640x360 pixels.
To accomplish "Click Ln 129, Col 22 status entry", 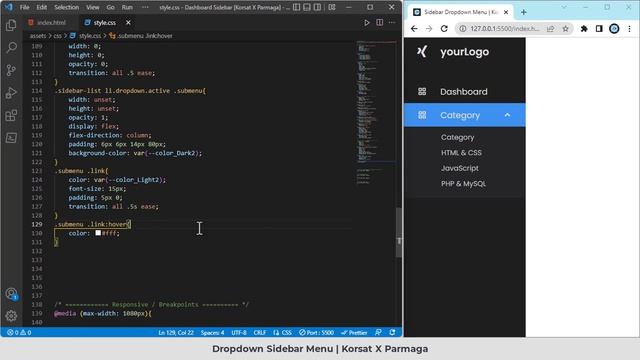I will (x=176, y=333).
